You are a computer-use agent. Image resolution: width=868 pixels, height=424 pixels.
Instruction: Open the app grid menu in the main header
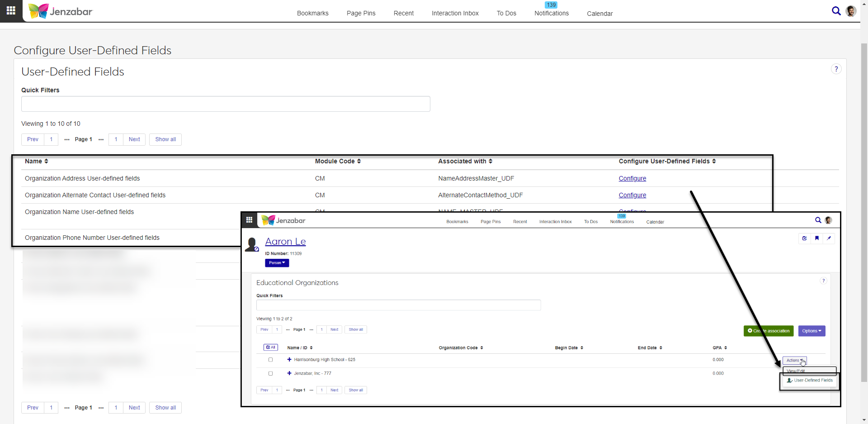11,10
